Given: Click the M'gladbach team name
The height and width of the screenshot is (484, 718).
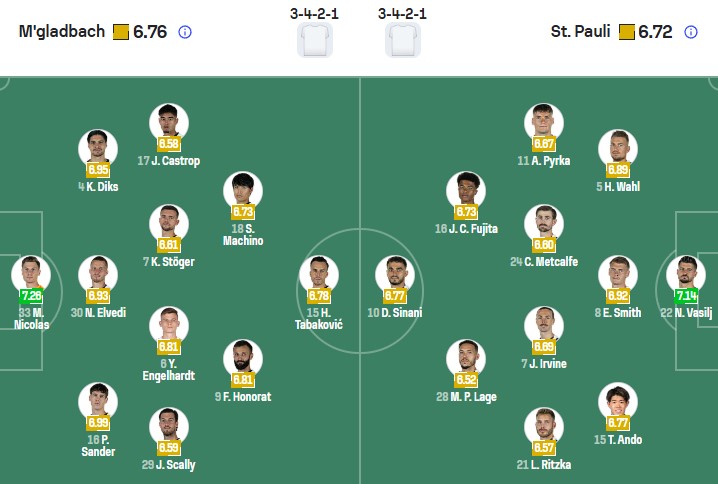Looking at the screenshot, I should click(x=61, y=32).
